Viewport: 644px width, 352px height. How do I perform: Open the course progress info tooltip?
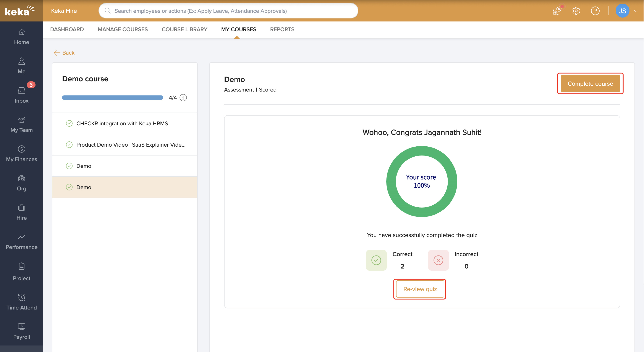(x=183, y=98)
